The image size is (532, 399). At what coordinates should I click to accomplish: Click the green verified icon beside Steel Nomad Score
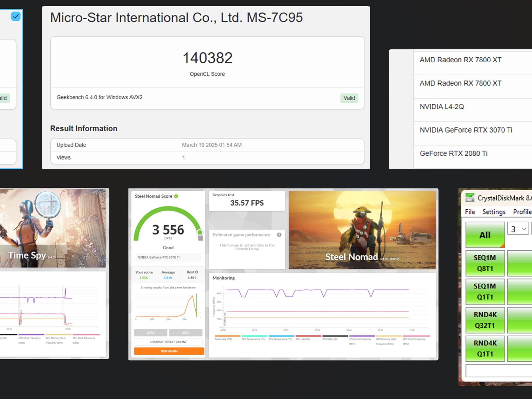click(x=176, y=196)
